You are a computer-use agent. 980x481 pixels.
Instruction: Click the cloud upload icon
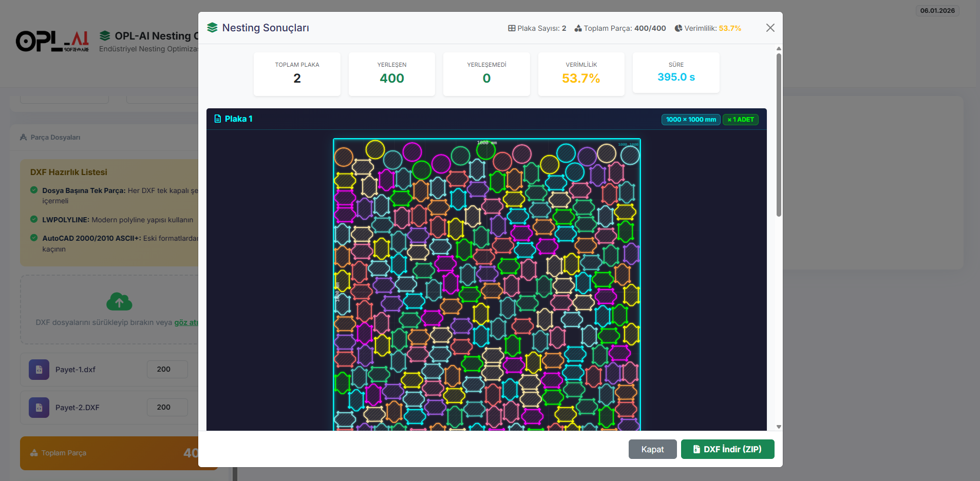(119, 302)
